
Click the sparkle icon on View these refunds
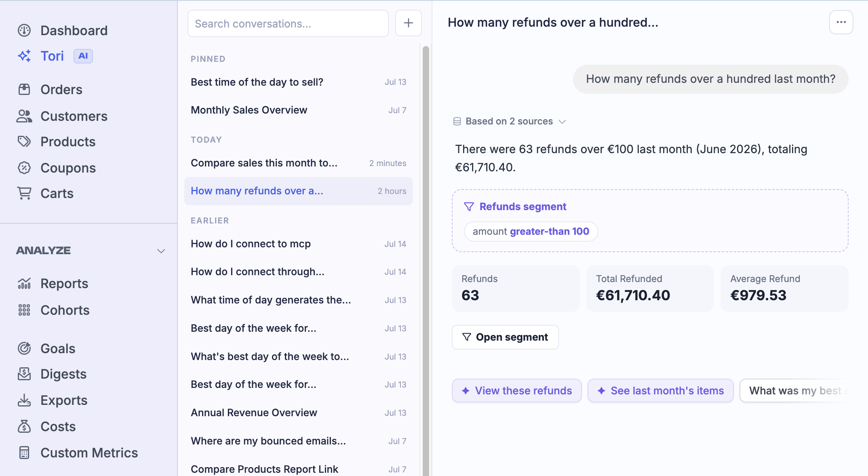coord(466,391)
